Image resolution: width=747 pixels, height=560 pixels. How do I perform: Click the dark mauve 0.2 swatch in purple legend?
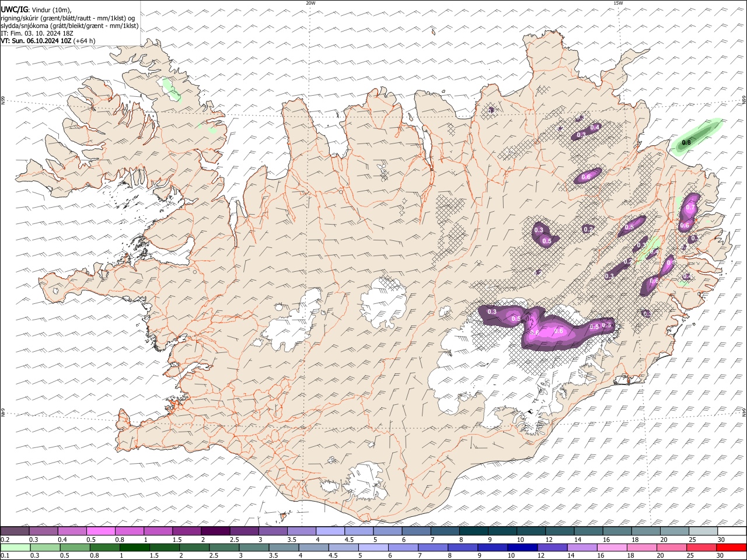coord(15,531)
